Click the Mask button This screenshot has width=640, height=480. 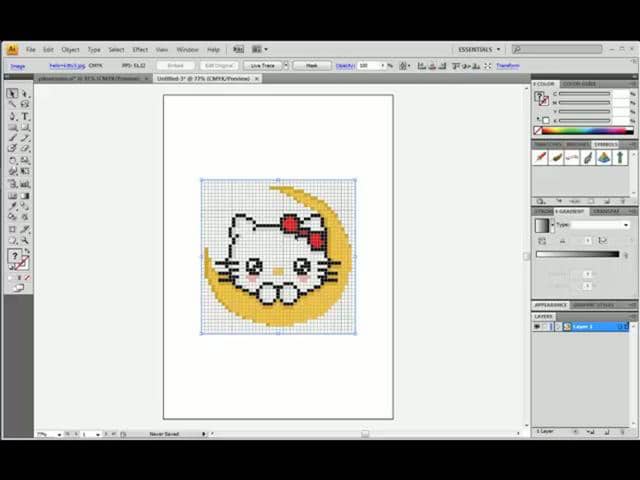click(312, 65)
